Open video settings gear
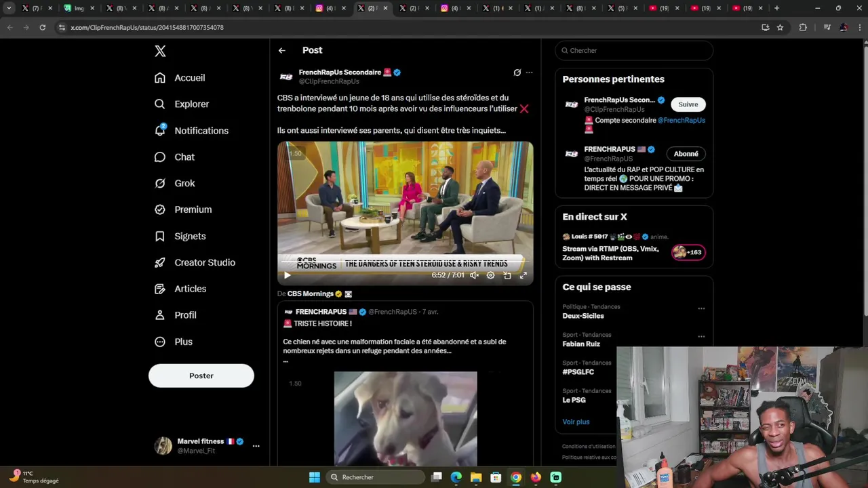This screenshot has width=868, height=488. [490, 275]
